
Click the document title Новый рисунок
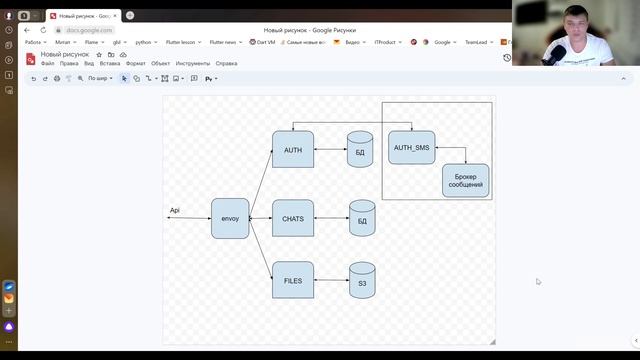click(x=64, y=54)
